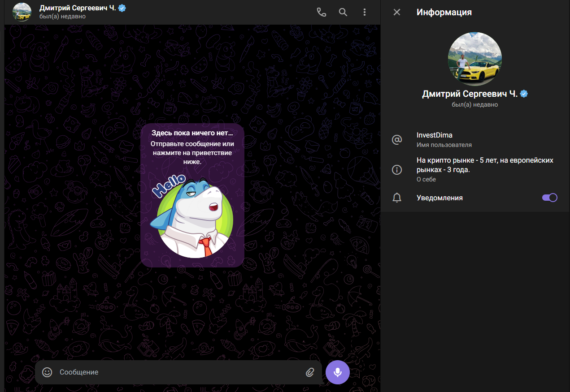Click the info circle icon beside the bio
The height and width of the screenshot is (392, 570).
[x=397, y=170]
